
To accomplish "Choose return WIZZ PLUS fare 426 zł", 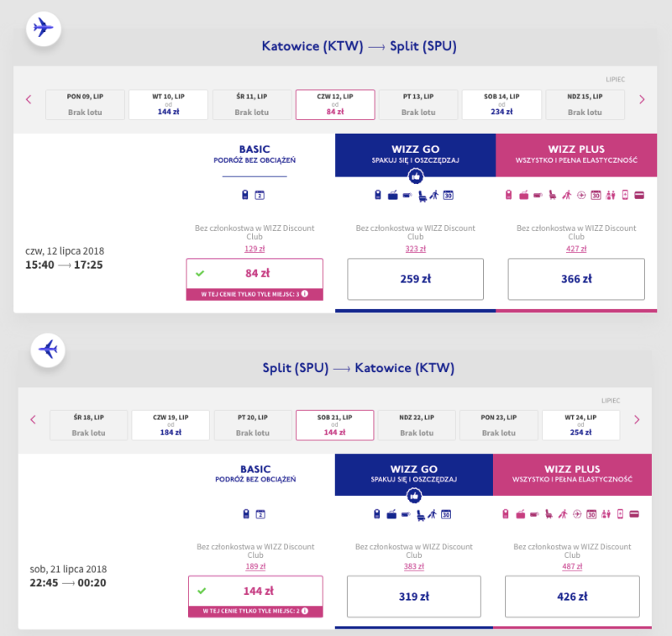I will tap(572, 597).
